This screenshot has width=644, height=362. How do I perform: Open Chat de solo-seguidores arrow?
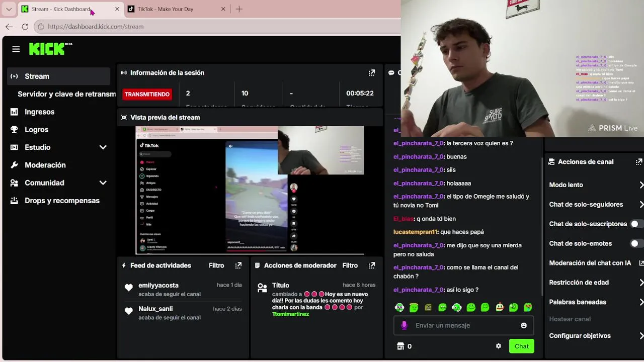pyautogui.click(x=641, y=205)
